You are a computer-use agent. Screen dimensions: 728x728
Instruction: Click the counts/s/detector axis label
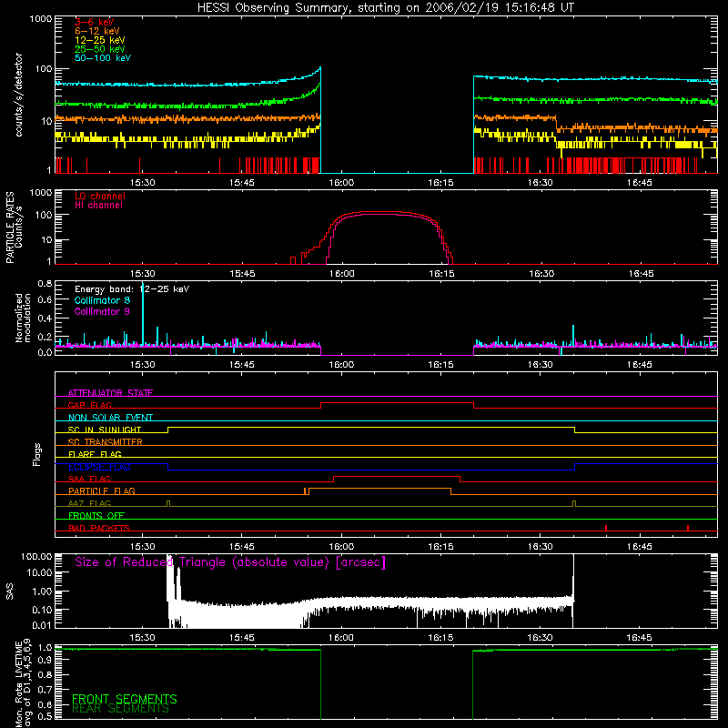(x=18, y=95)
